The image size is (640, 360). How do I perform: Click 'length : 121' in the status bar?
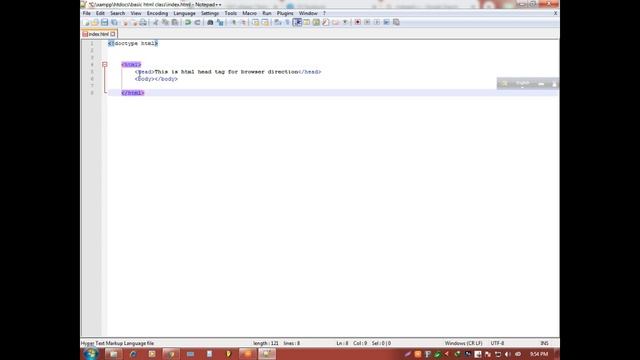(266, 343)
